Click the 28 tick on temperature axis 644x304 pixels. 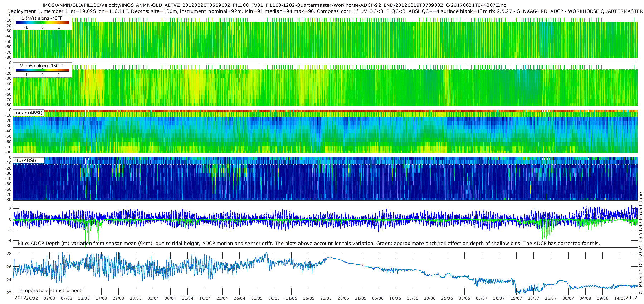pyautogui.click(x=9, y=254)
